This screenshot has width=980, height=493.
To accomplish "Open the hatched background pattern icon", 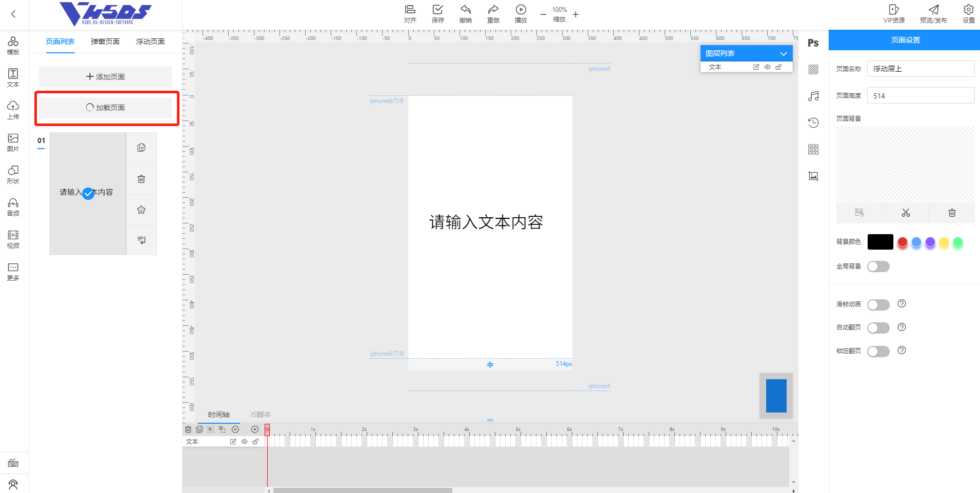I will pyautogui.click(x=813, y=70).
